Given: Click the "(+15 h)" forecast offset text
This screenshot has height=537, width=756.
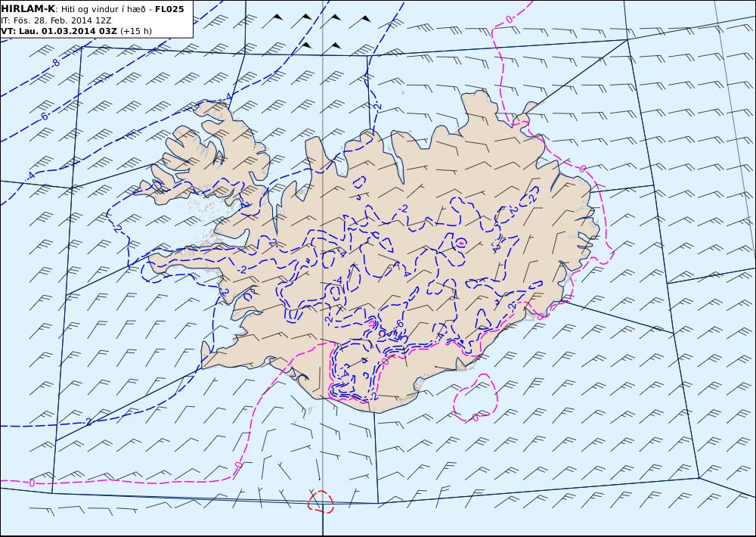Looking at the screenshot, I should (x=136, y=31).
